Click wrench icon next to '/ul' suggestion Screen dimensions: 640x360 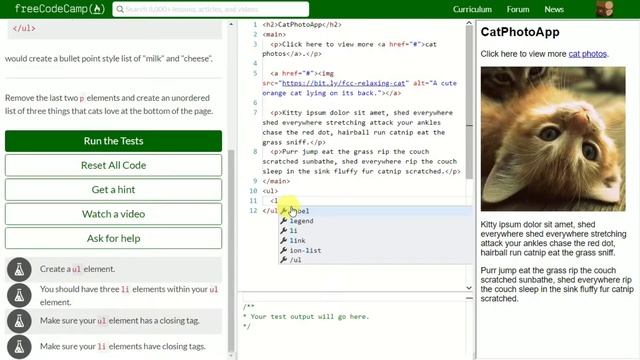pyautogui.click(x=284, y=260)
